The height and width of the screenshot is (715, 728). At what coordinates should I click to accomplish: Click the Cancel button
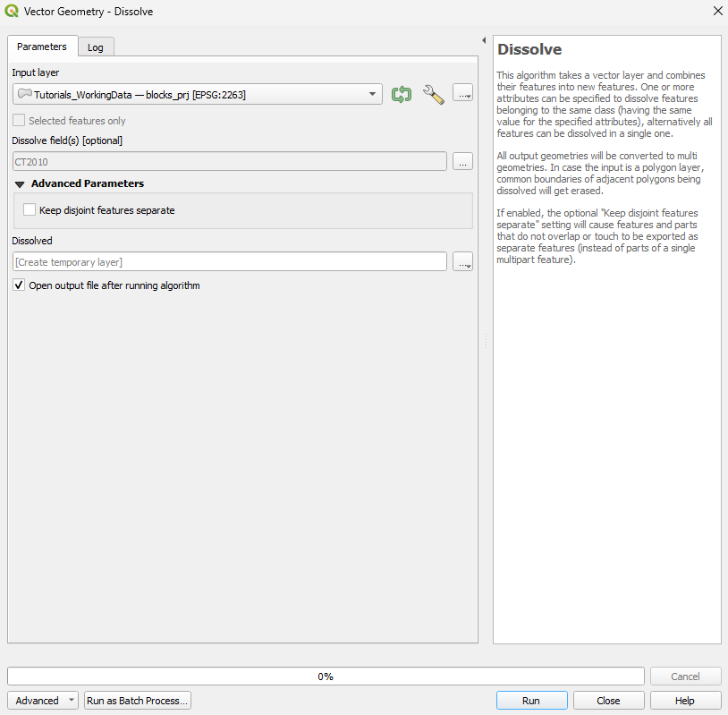685,676
